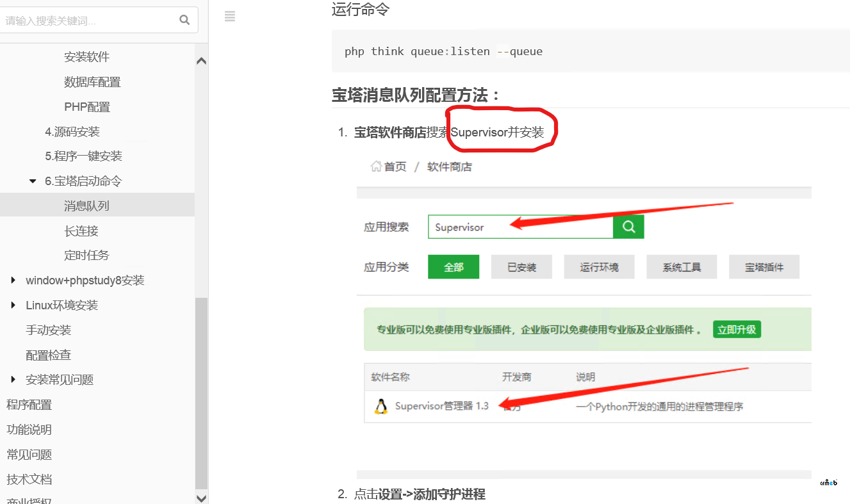Viewport: 850px width, 504px height.
Task: Open the 手动安装 page
Action: (48, 330)
